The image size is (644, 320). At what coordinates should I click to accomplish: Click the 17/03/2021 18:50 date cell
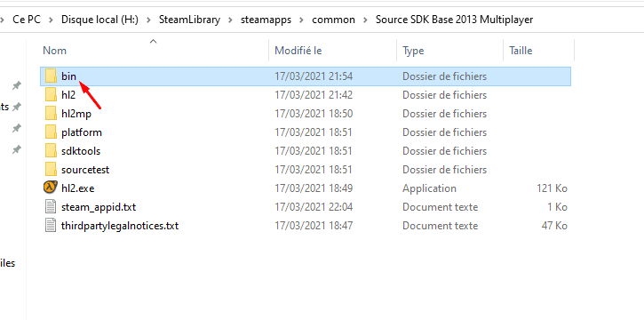(314, 114)
